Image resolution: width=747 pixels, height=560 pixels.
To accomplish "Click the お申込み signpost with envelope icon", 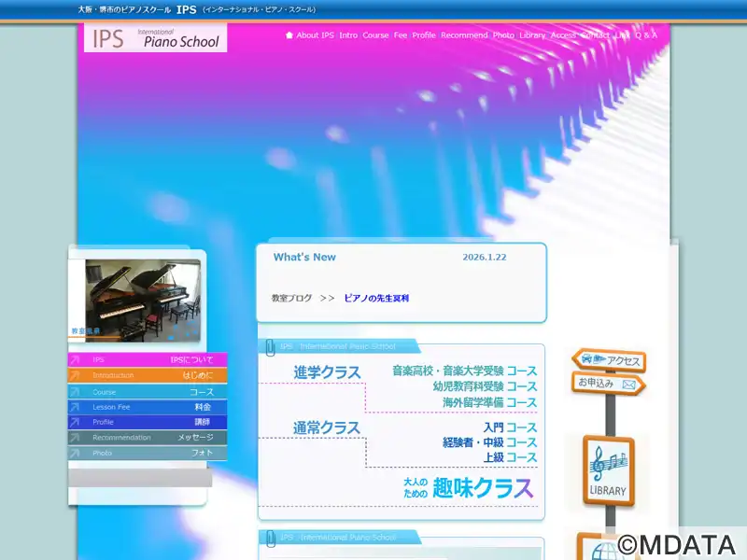I will tap(608, 384).
